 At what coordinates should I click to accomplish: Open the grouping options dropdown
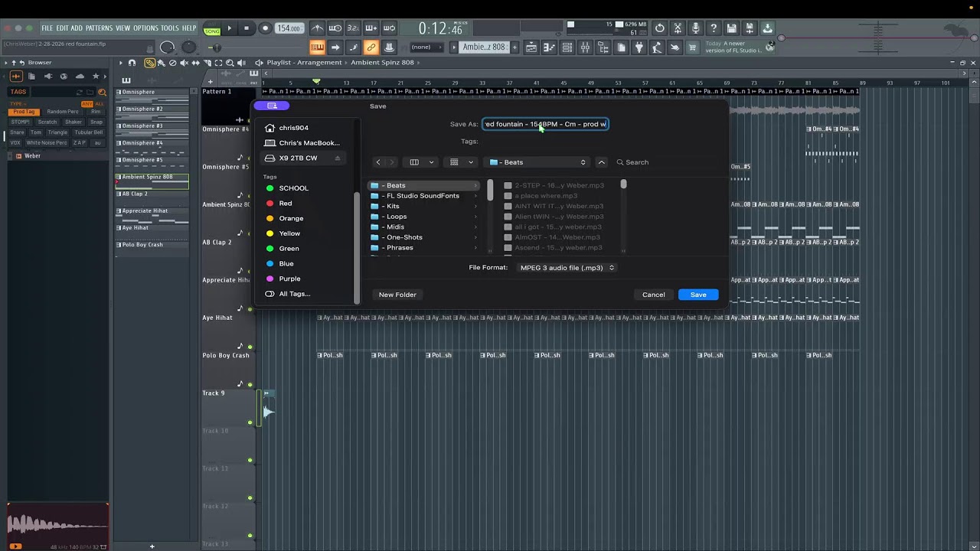tap(462, 162)
